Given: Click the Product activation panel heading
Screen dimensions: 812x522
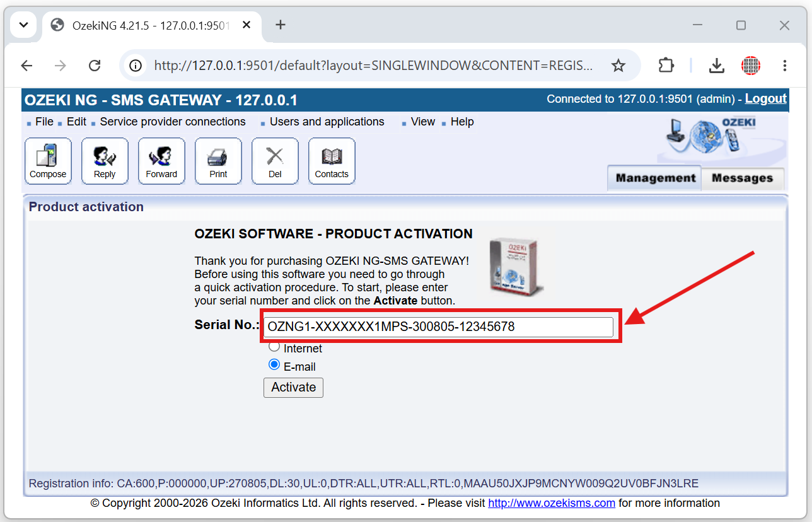Looking at the screenshot, I should [x=86, y=207].
